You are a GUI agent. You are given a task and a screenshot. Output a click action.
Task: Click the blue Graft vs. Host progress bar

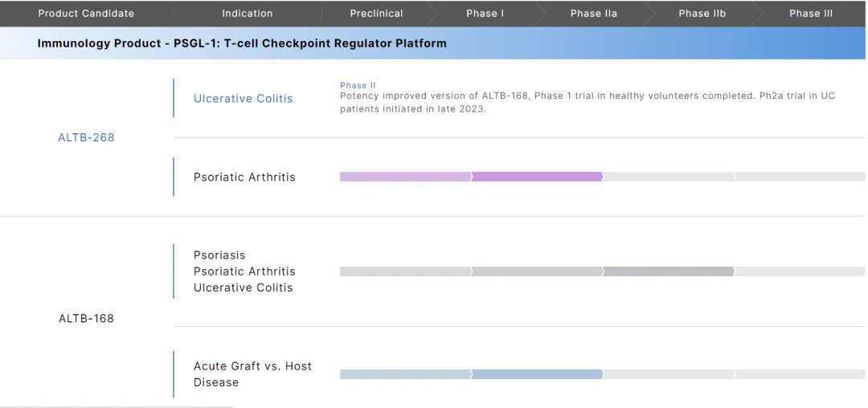471,374
